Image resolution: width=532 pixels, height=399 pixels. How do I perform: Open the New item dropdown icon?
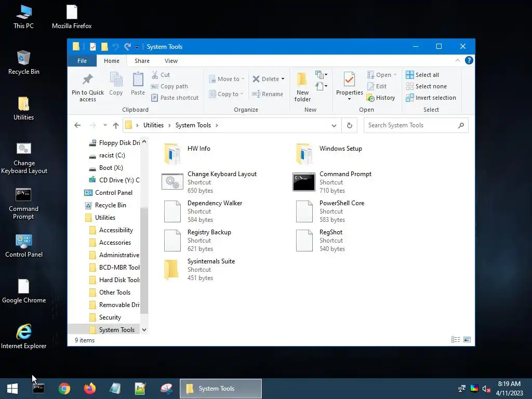coord(321,75)
